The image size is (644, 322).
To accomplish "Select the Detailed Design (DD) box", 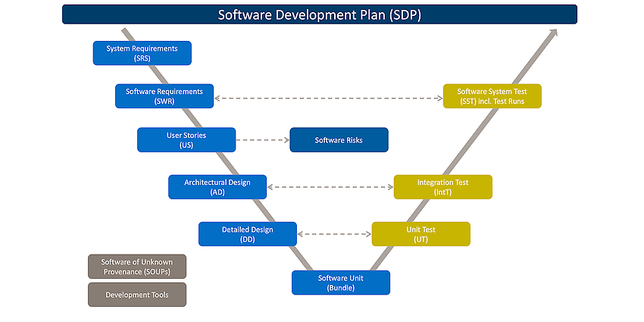I will tap(248, 234).
